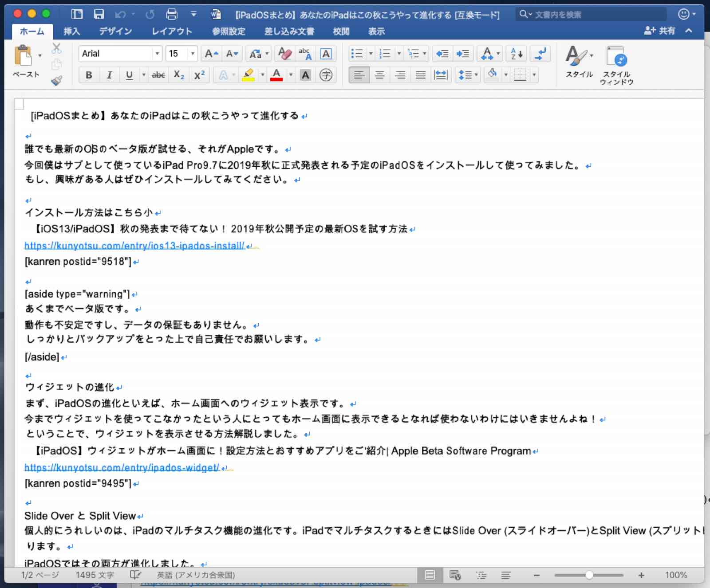
Task: Click the enclosed character icon
Action: (x=326, y=75)
